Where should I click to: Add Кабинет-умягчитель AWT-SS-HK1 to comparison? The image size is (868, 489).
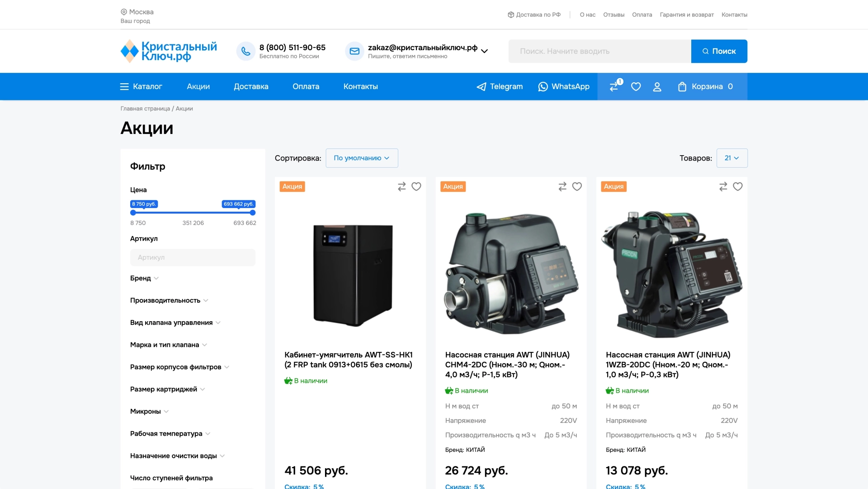401,186
